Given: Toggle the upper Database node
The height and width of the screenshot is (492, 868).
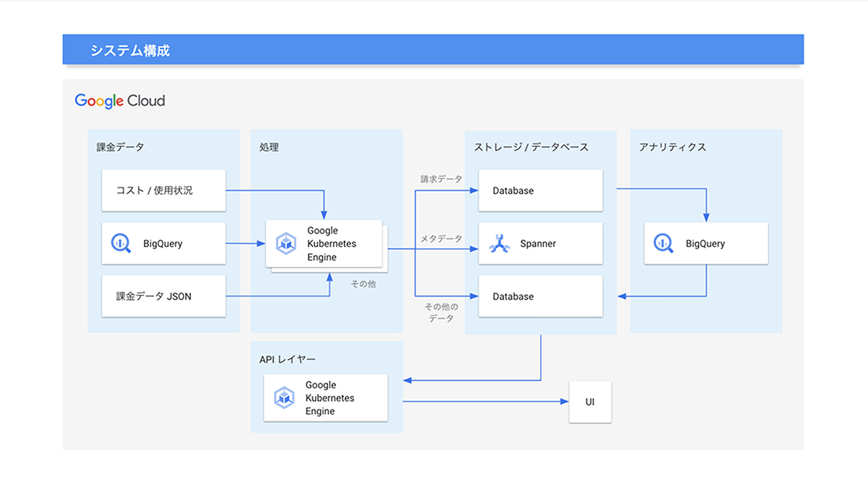Looking at the screenshot, I should [540, 190].
